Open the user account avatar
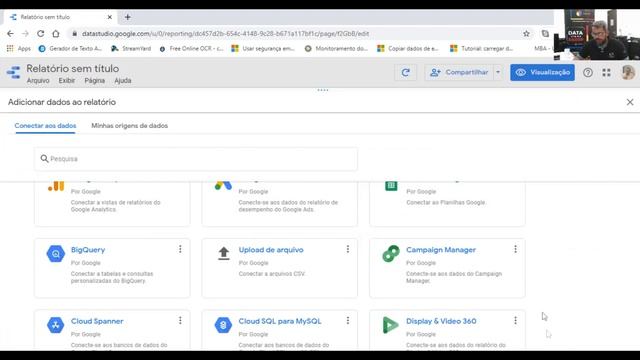640x360 pixels. click(x=628, y=73)
